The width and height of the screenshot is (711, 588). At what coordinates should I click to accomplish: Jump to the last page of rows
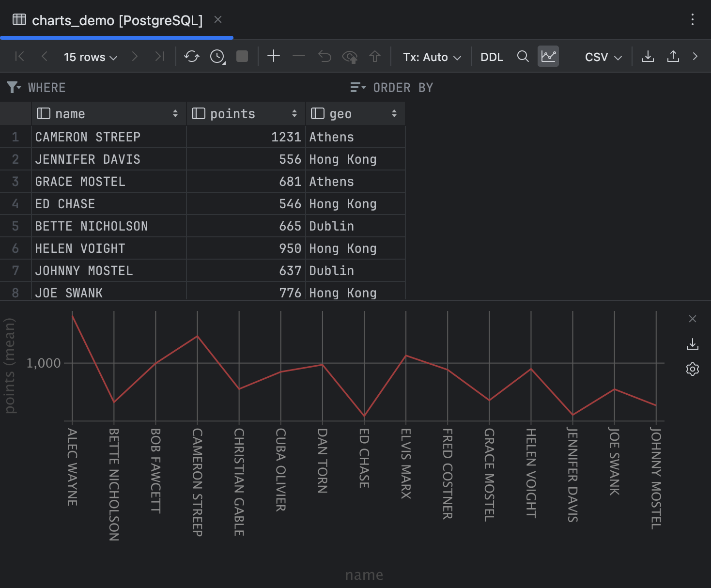(160, 57)
